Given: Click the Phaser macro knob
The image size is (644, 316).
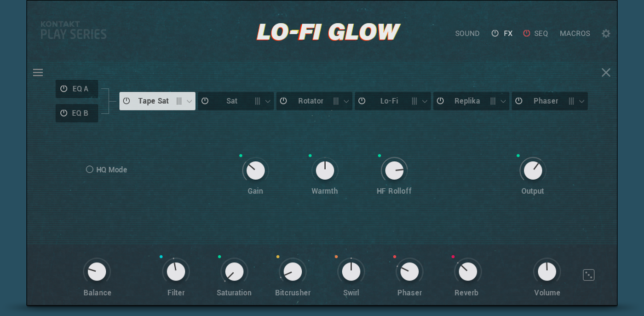Looking at the screenshot, I should [x=409, y=272].
